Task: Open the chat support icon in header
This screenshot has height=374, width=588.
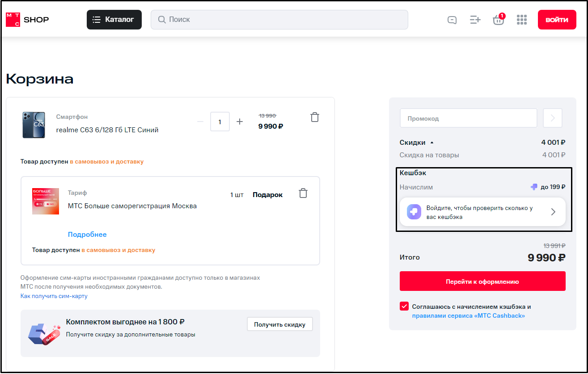Action: click(x=452, y=20)
